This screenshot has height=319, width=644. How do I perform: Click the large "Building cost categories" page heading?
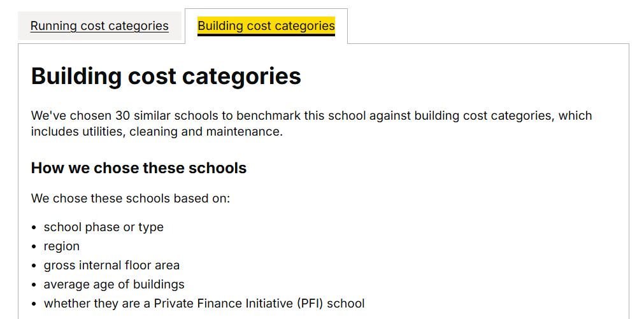coord(166,76)
